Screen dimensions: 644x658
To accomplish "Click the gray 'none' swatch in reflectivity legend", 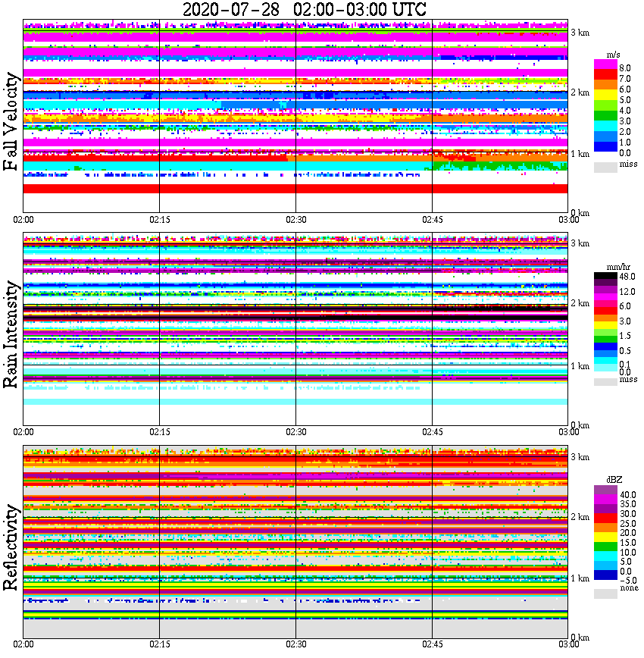I will click(x=605, y=594).
